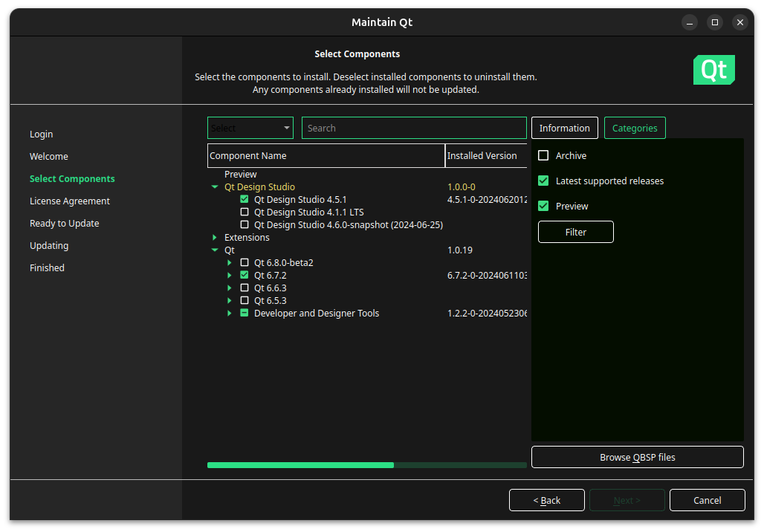This screenshot has height=532, width=764.
Task: Uncheck the Preview category checkbox
Action: point(543,206)
